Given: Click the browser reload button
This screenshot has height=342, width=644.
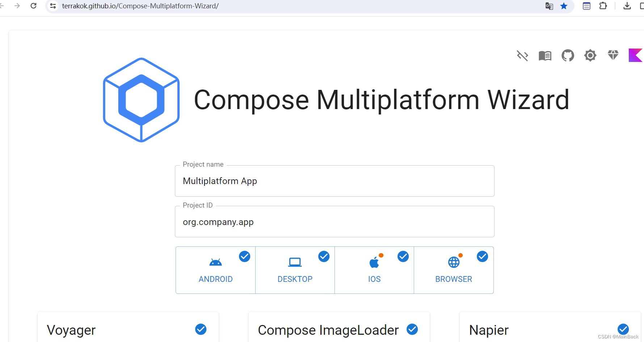Looking at the screenshot, I should coord(33,6).
